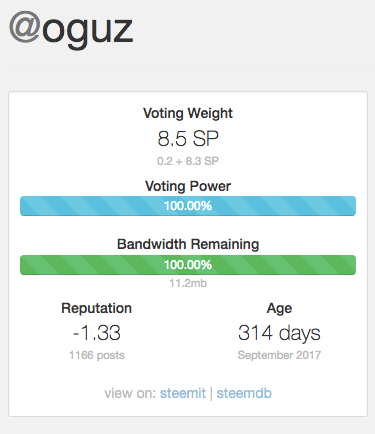Click the blue Voting Power progress bar
The height and width of the screenshot is (434, 375).
pos(188,206)
